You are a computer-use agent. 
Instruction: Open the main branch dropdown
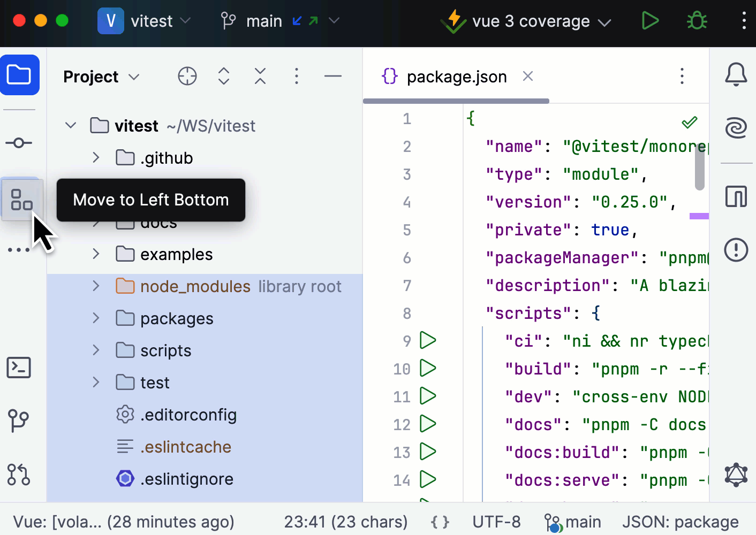(279, 21)
